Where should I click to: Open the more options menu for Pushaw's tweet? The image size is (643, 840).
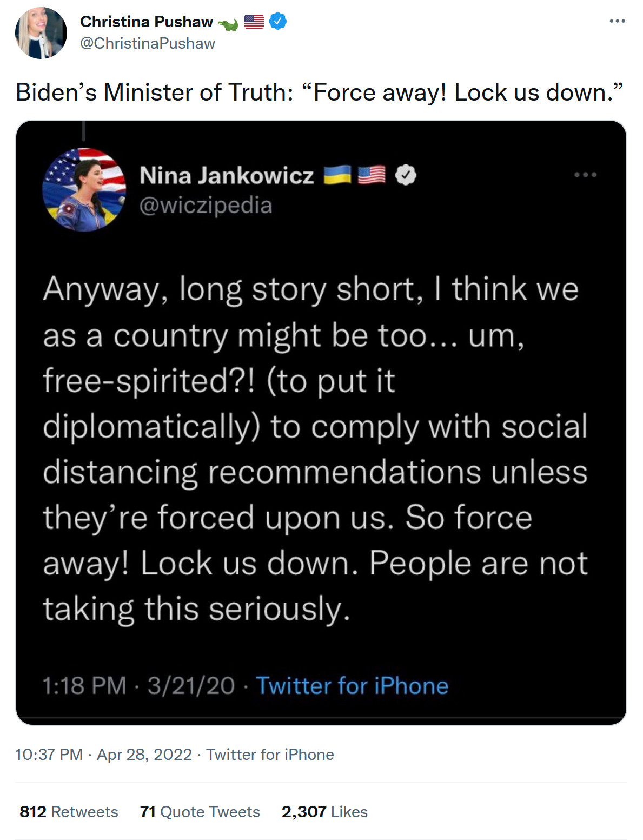[x=617, y=21]
